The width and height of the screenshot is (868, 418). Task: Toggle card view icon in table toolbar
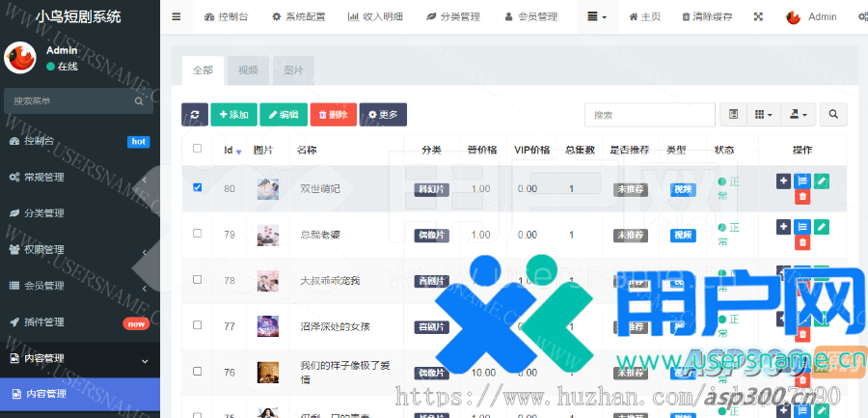point(734,114)
